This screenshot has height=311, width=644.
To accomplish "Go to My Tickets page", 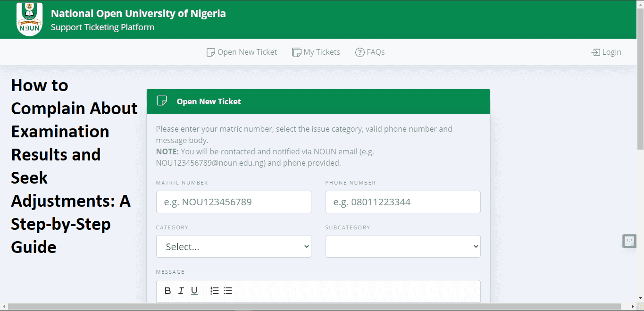I will click(x=316, y=52).
